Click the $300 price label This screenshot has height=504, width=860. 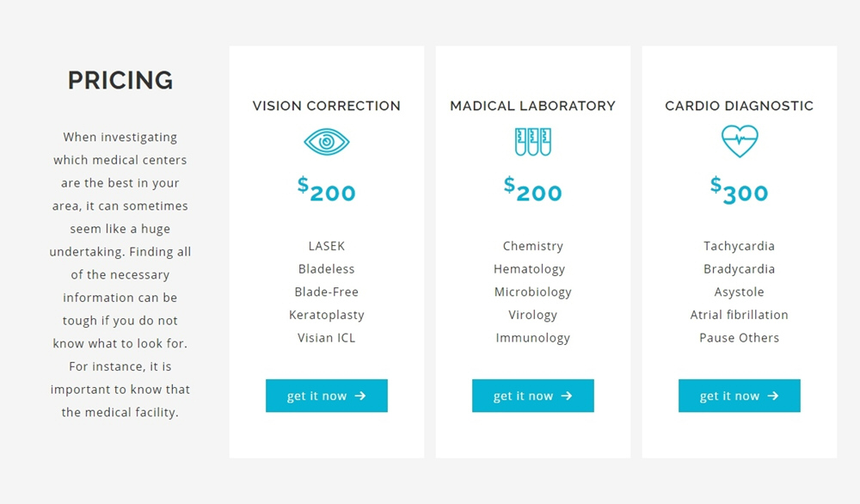pyautogui.click(x=740, y=190)
